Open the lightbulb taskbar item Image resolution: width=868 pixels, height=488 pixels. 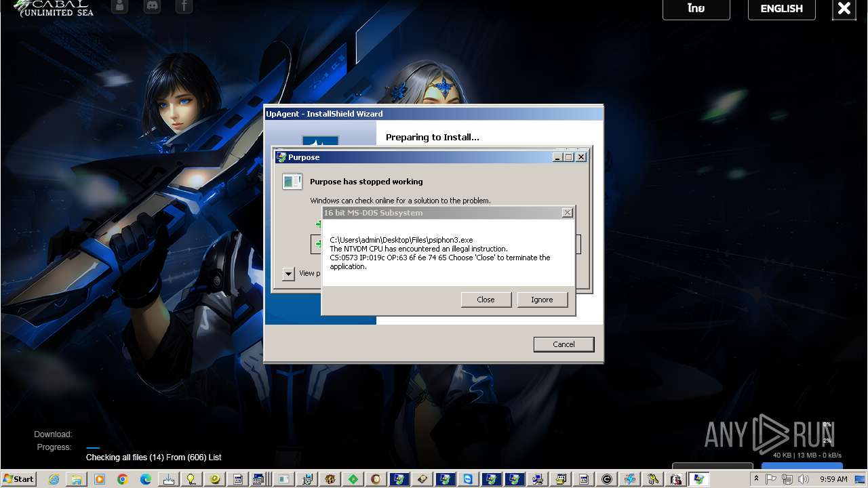pos(192,479)
